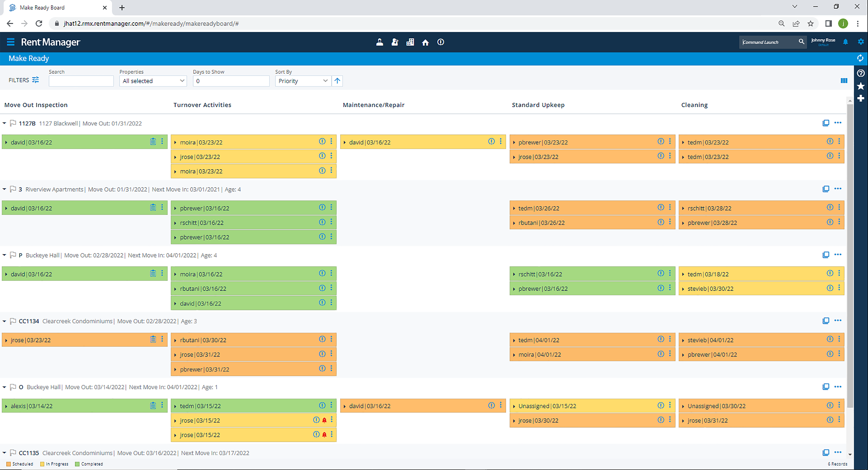This screenshot has width=868, height=470.
Task: Click the Days to Show input field
Action: [x=231, y=81]
